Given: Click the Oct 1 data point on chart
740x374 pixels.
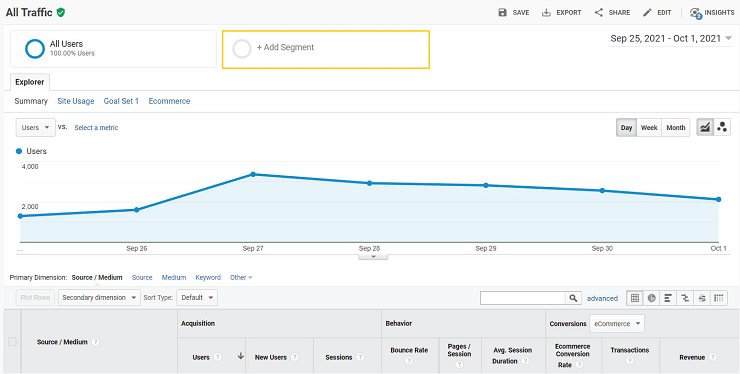Looking at the screenshot, I should pyautogui.click(x=718, y=199).
